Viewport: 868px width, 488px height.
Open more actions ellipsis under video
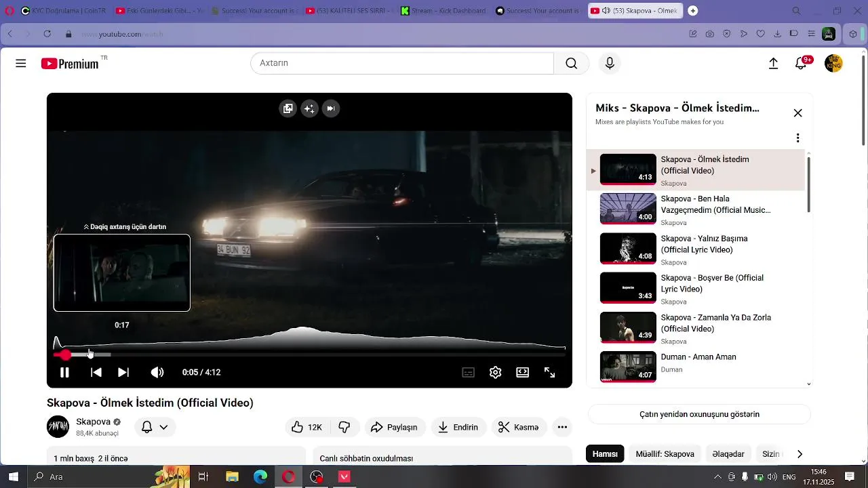pyautogui.click(x=562, y=427)
